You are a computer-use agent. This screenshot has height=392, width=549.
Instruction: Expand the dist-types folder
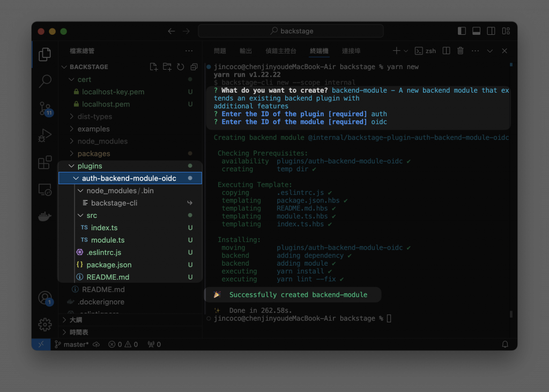[130, 116]
